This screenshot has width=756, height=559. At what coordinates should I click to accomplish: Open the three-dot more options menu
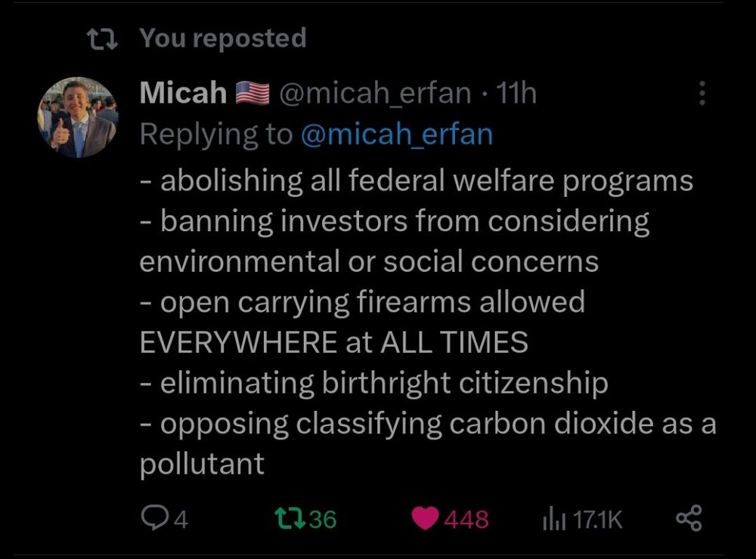[702, 94]
